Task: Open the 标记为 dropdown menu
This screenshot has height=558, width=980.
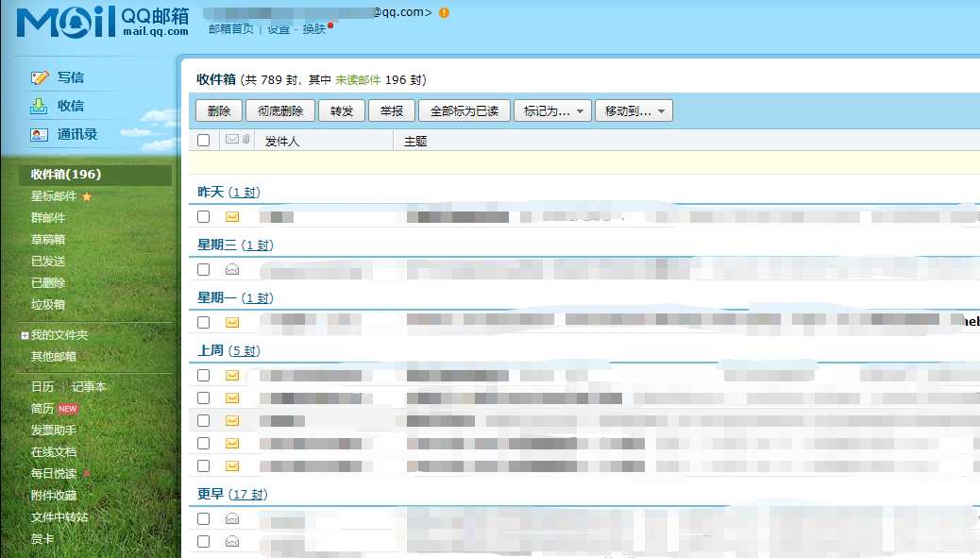Action: coord(552,111)
